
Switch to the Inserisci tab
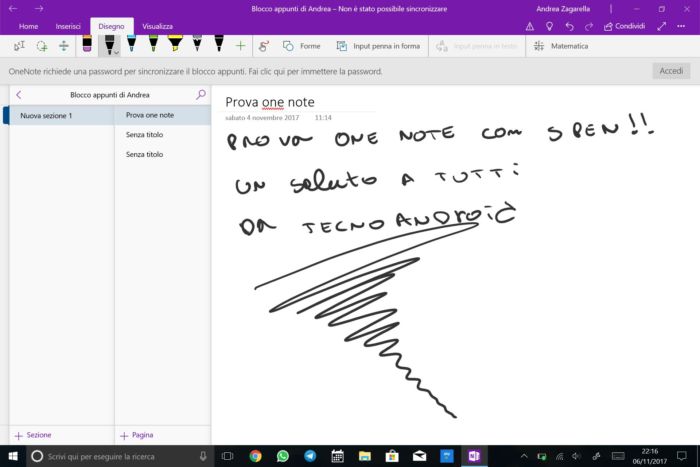coord(68,26)
